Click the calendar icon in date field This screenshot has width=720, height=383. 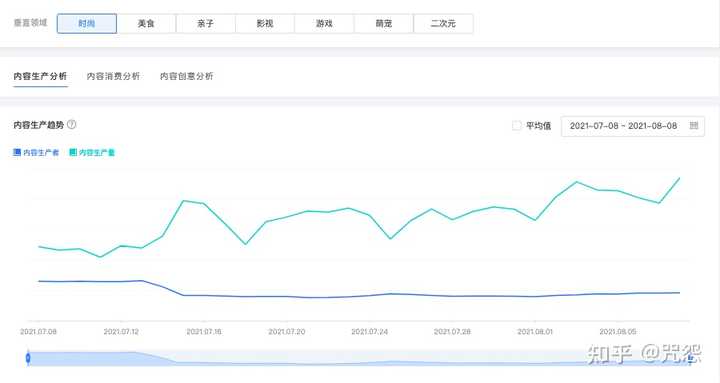click(694, 125)
